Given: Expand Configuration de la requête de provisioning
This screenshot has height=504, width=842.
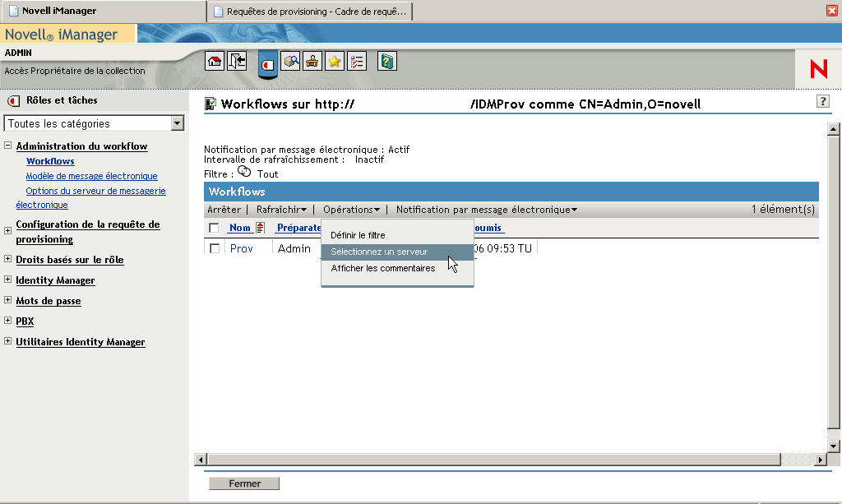Looking at the screenshot, I should click(x=7, y=231).
